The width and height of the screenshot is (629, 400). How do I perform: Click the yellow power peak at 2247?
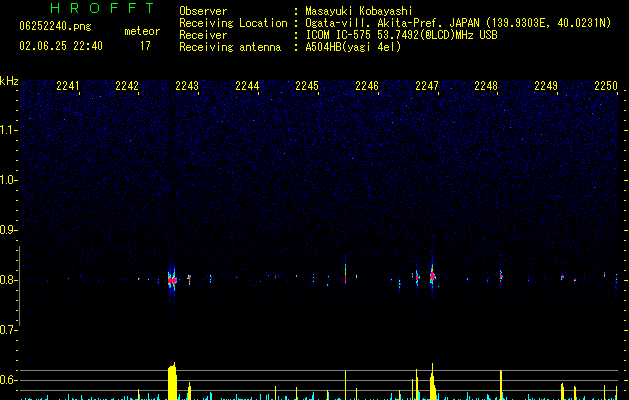pos(432,382)
